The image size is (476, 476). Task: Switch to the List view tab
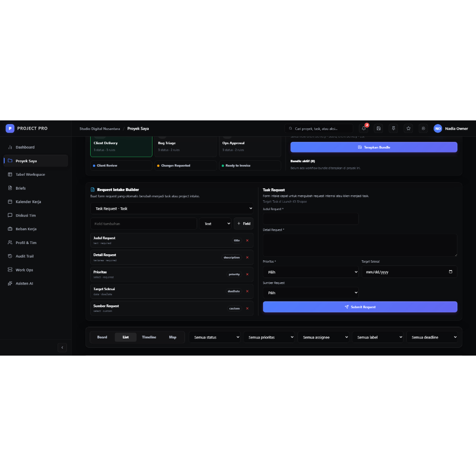tap(126, 337)
